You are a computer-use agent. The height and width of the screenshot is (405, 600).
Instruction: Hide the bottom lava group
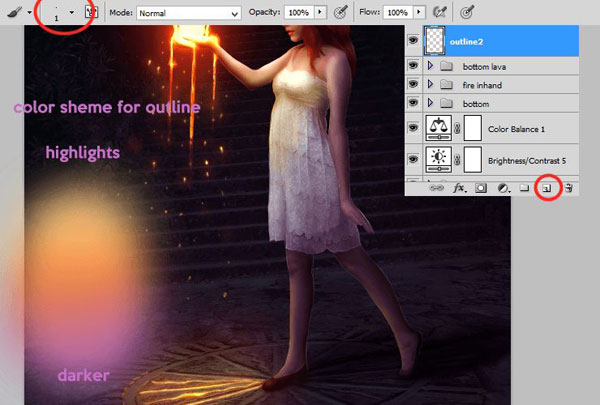[x=413, y=66]
